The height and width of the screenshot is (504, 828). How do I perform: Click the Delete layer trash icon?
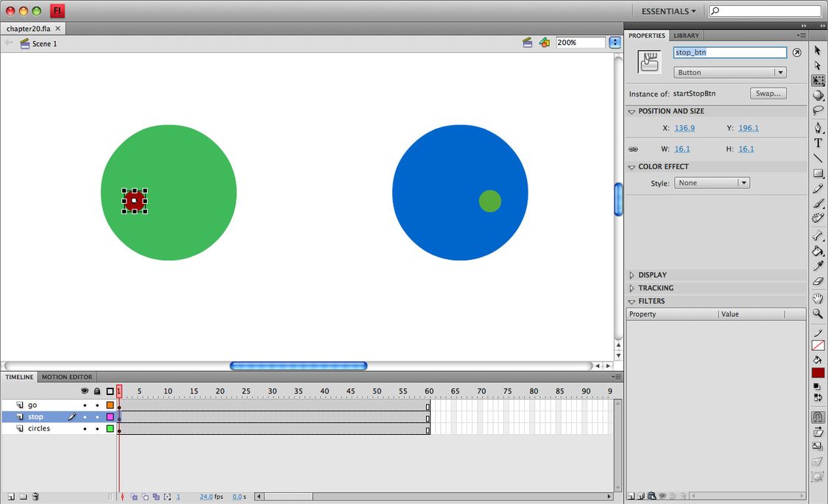click(x=35, y=497)
